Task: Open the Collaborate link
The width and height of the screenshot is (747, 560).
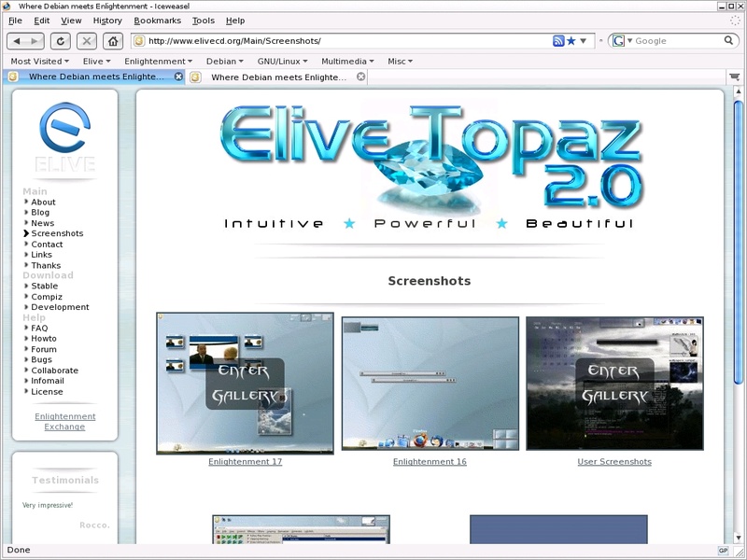Action: coord(55,371)
